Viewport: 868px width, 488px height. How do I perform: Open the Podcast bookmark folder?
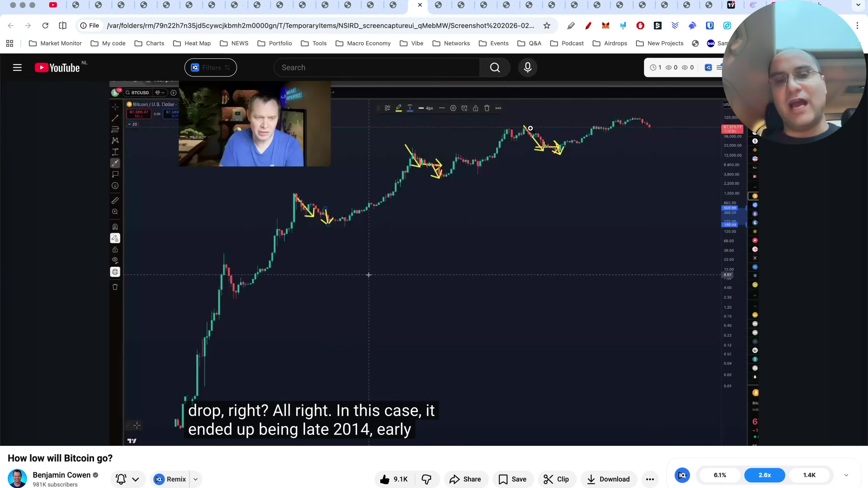coord(567,43)
